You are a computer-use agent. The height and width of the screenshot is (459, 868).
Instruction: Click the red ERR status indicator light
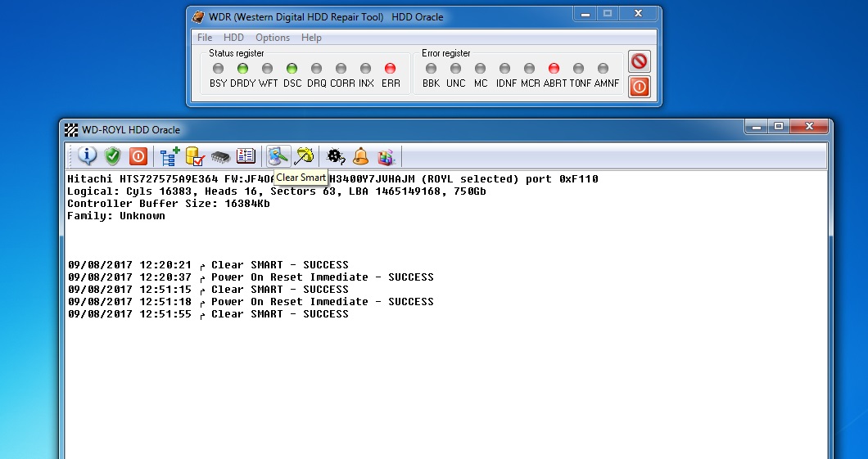391,69
